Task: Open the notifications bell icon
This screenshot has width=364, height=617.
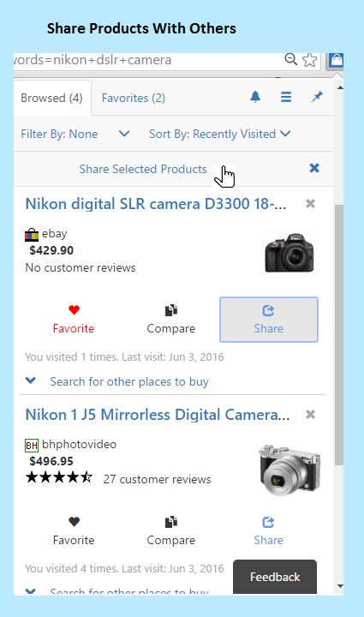Action: [255, 97]
